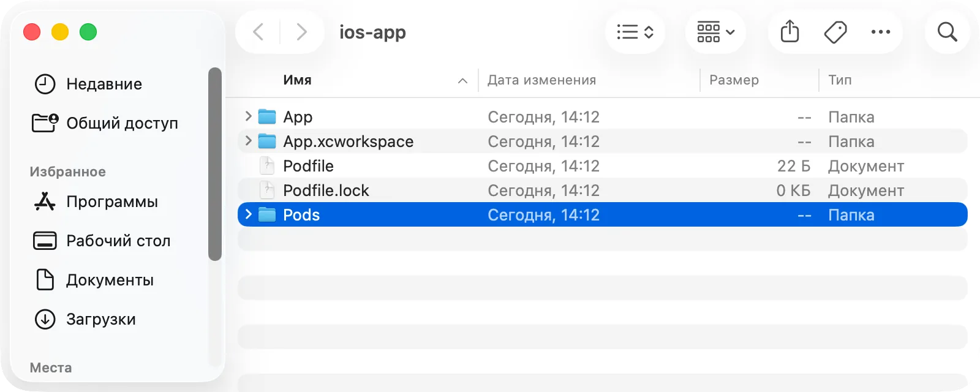
Task: Click the 22 Б size value
Action: point(794,166)
